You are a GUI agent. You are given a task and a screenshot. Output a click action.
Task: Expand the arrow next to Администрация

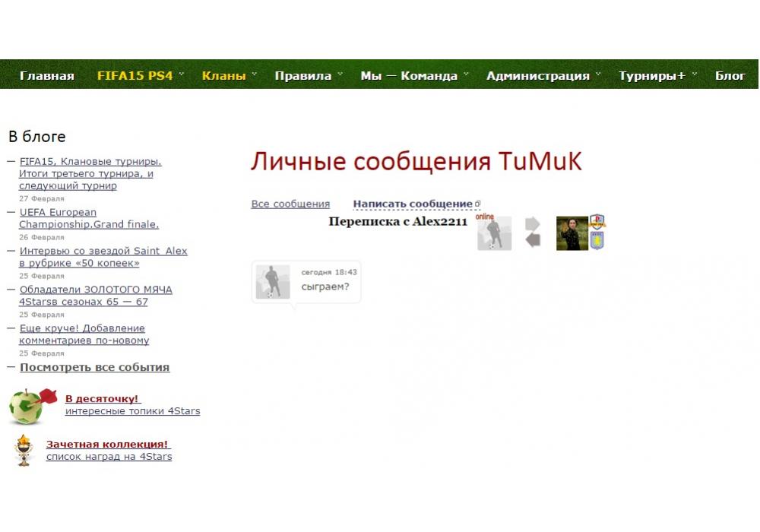click(598, 74)
